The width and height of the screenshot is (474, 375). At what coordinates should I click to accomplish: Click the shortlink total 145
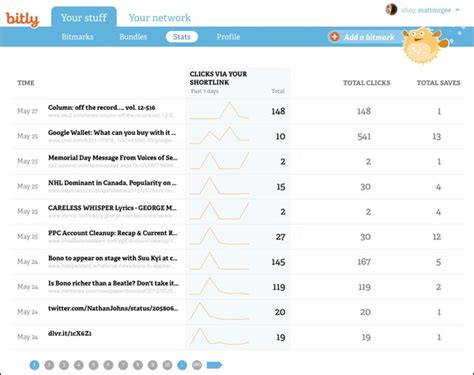[278, 262]
